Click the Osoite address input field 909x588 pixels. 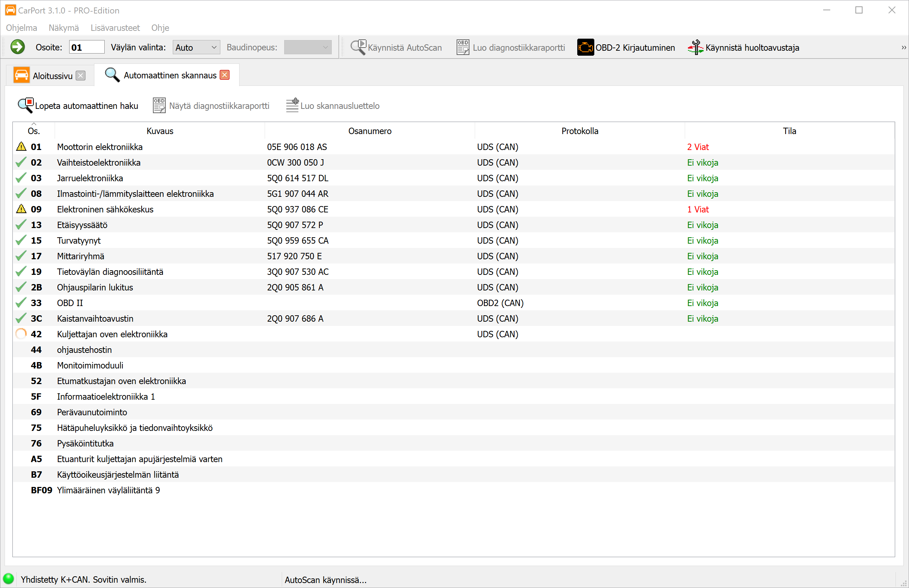point(86,48)
